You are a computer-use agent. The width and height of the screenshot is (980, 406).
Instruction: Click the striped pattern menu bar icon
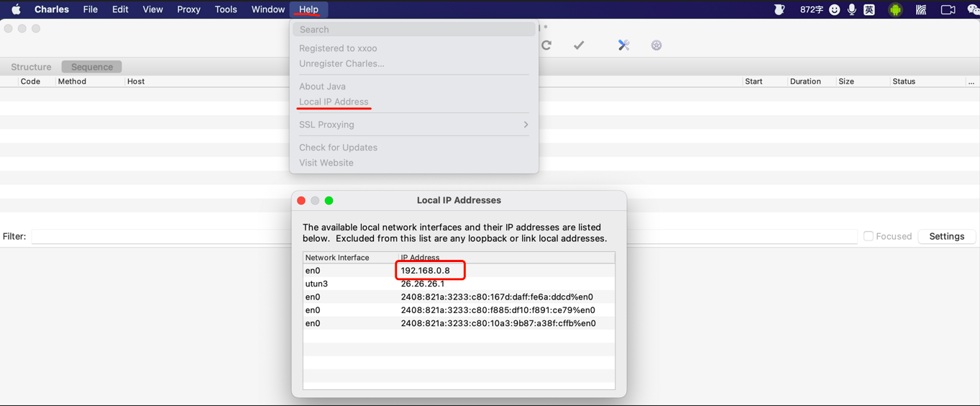(921, 9)
